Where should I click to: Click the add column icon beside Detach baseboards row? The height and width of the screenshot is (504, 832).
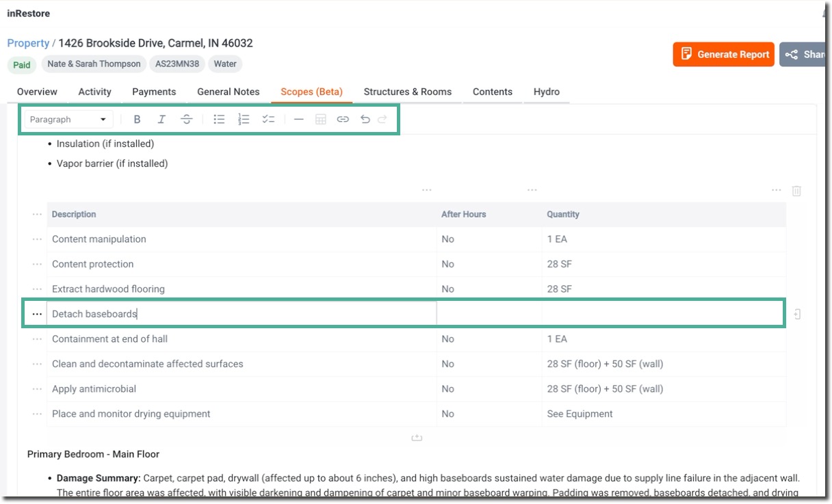797,314
